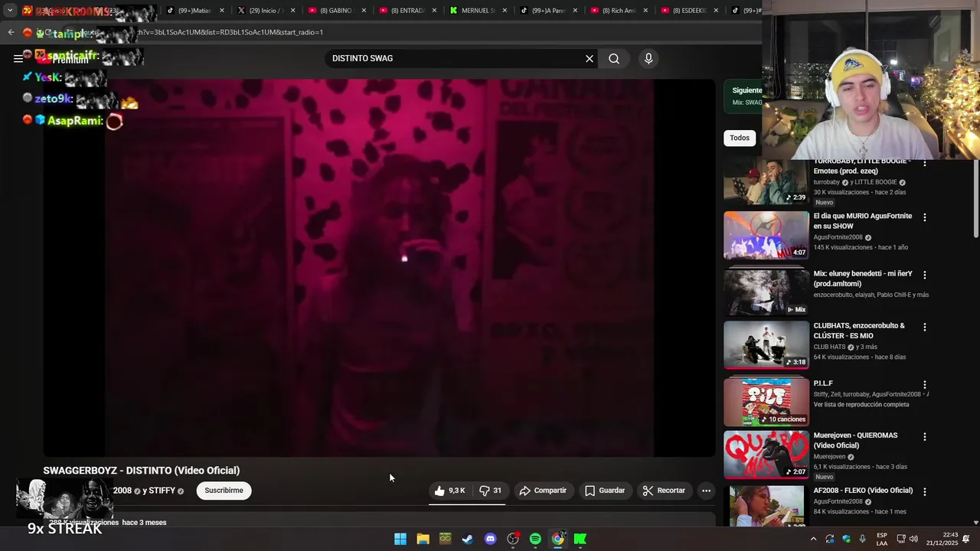Screen dimensions: 980x551
Task: Go back with browser back arrow
Action: point(11,32)
